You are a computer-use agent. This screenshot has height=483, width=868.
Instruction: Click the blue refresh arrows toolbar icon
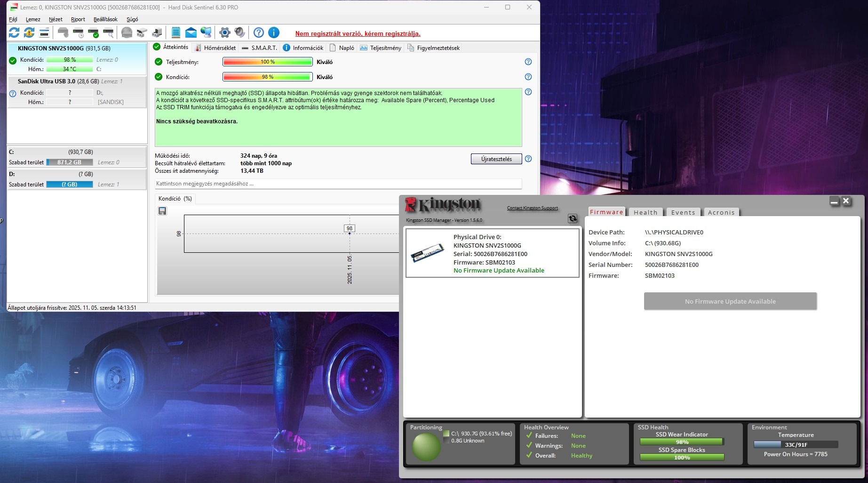pyautogui.click(x=14, y=32)
